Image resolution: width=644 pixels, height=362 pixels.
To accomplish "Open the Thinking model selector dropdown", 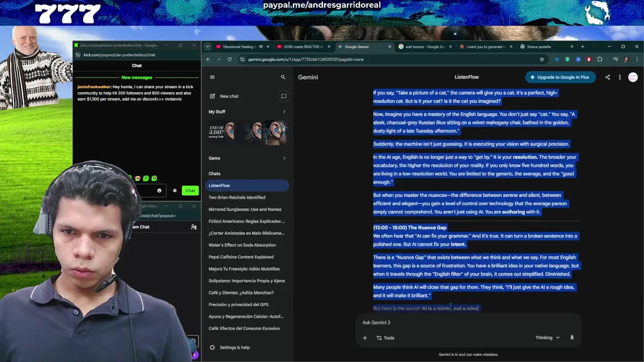I will [547, 338].
